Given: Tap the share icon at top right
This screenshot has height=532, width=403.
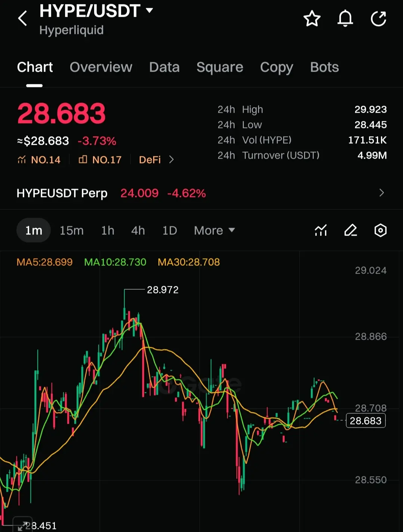Looking at the screenshot, I should 378,18.
